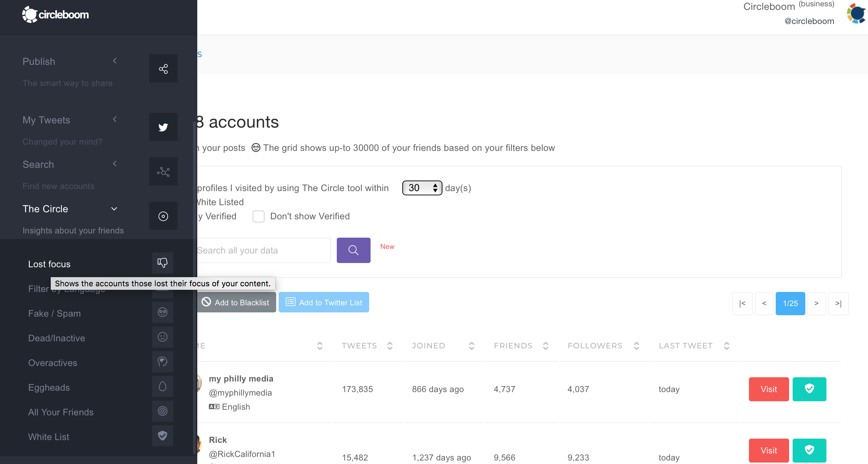The height and width of the screenshot is (464, 868).
Task: Whitelist my philly media with green shield
Action: tap(809, 389)
